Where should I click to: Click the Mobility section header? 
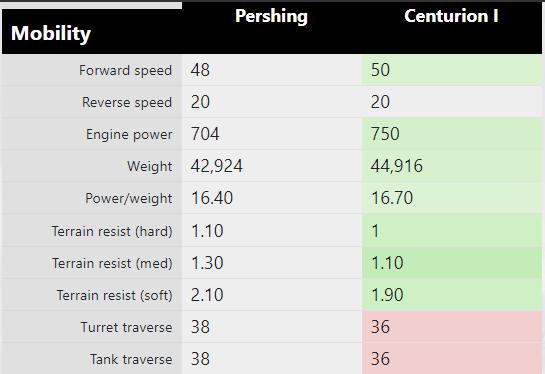pos(51,34)
